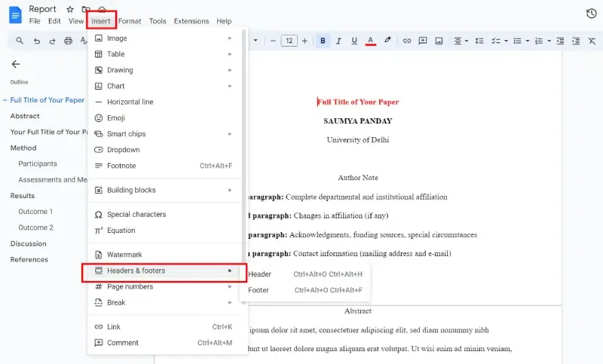Insert image from toolbar
Screen dimensions: 603x364
[x=439, y=41]
